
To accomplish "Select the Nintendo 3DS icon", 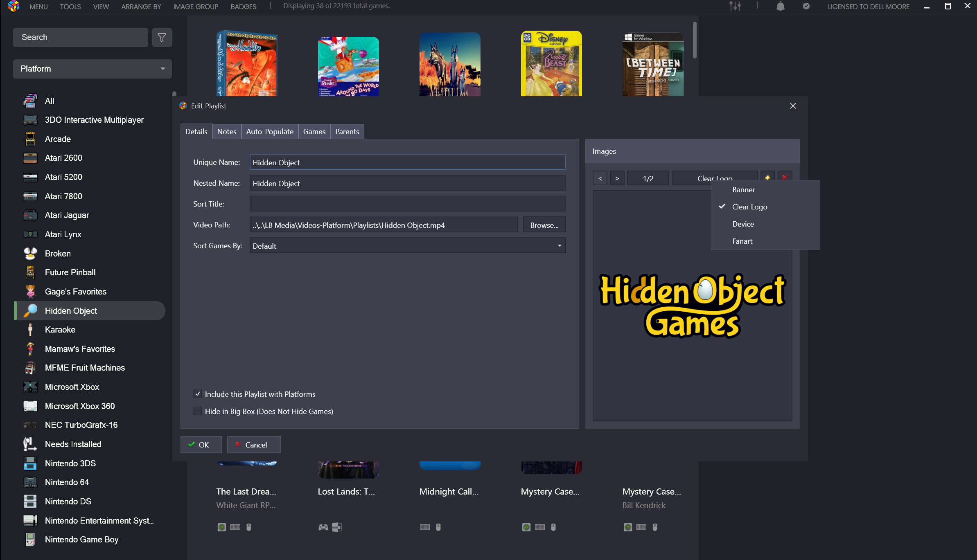I will [x=30, y=463].
